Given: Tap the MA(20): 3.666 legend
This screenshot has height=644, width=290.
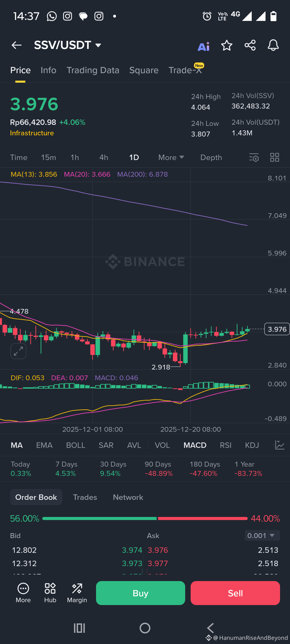Looking at the screenshot, I should pos(87,174).
